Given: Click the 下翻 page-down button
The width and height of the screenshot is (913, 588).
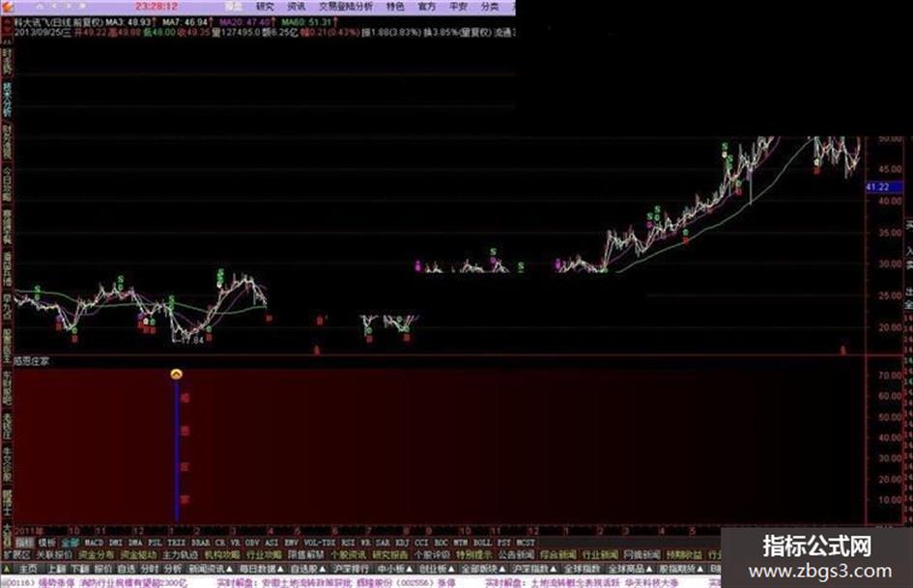Looking at the screenshot, I should tap(80, 568).
